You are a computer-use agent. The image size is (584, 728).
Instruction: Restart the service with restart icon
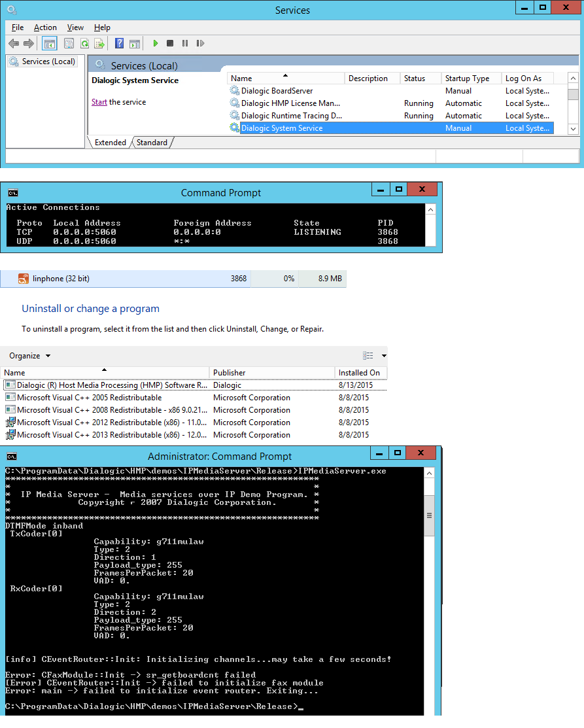tap(200, 43)
